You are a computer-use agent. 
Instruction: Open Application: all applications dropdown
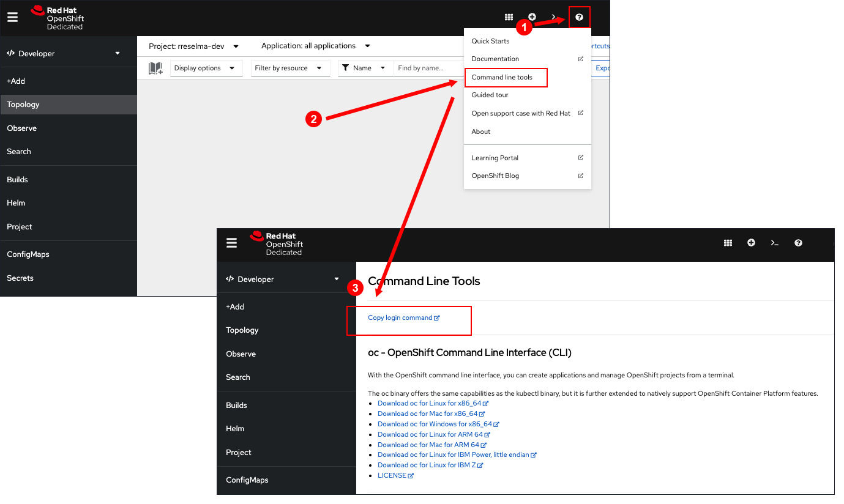click(x=316, y=46)
